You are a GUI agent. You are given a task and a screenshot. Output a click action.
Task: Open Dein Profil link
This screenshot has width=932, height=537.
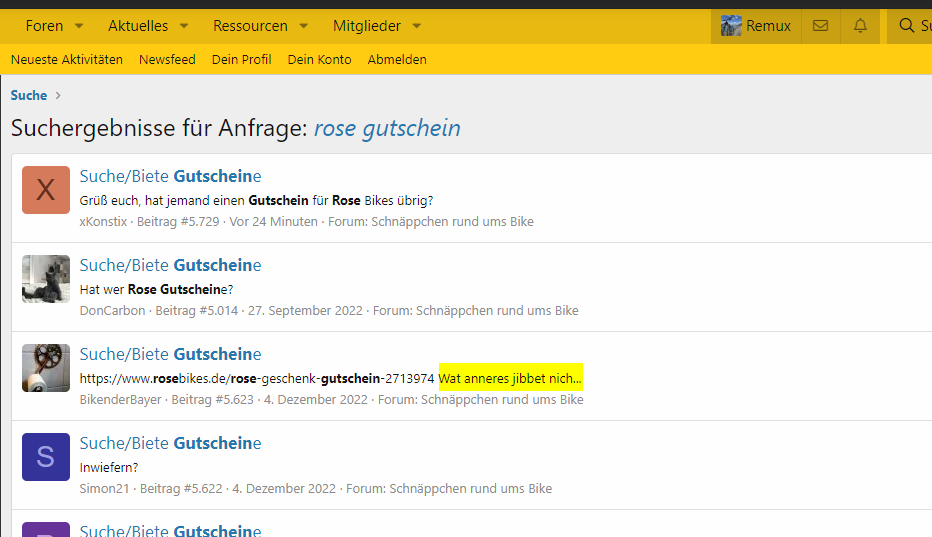(x=241, y=59)
